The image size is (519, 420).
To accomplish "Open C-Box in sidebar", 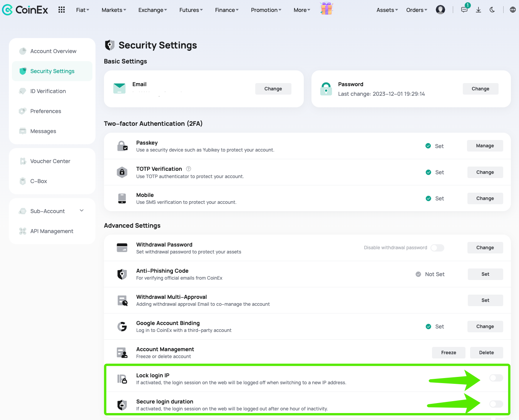I will tap(52, 181).
